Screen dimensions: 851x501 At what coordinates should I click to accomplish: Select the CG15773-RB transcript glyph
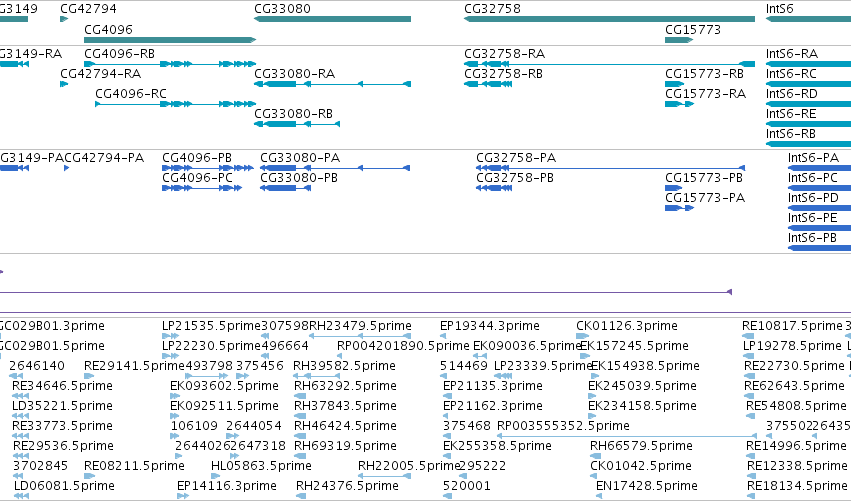coord(674,84)
